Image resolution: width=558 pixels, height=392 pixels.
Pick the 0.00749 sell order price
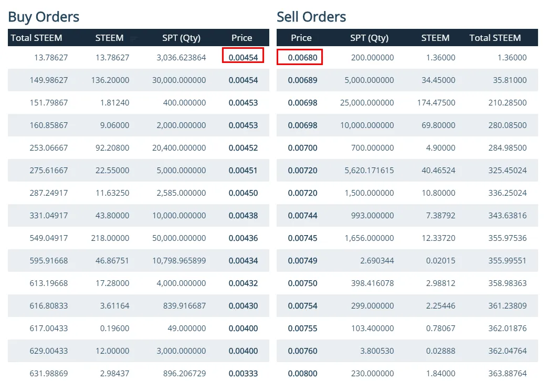[x=303, y=261]
